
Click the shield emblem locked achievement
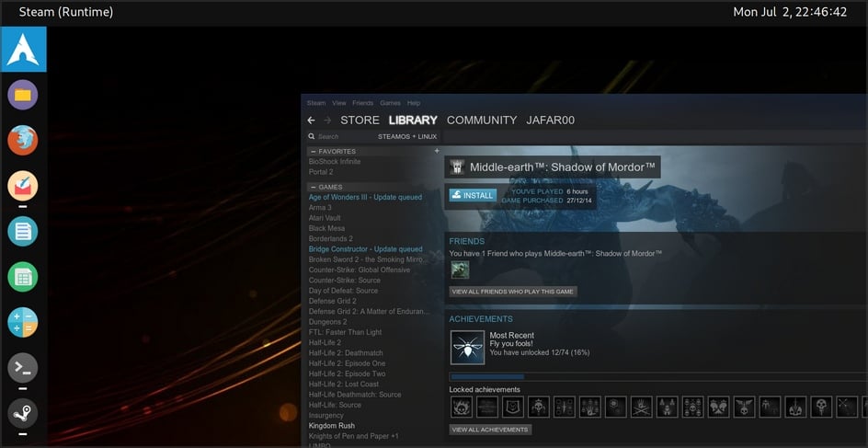[512, 407]
